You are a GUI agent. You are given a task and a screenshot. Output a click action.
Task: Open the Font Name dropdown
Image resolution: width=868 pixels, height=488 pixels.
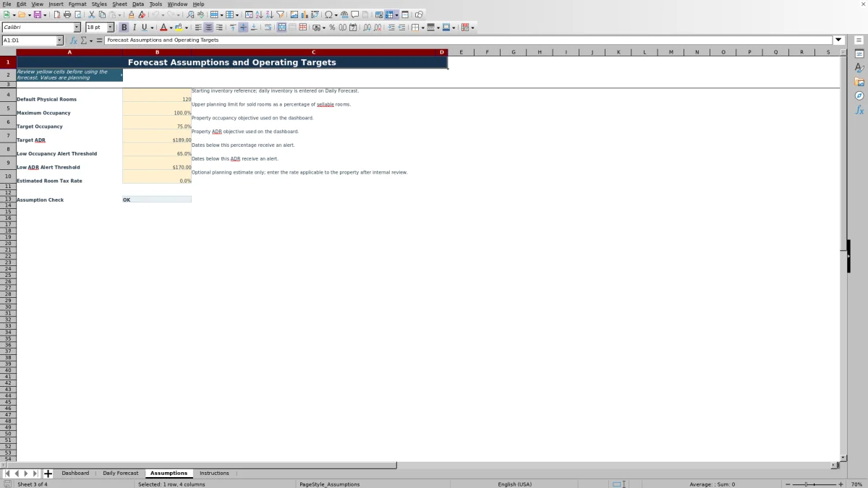coord(77,27)
